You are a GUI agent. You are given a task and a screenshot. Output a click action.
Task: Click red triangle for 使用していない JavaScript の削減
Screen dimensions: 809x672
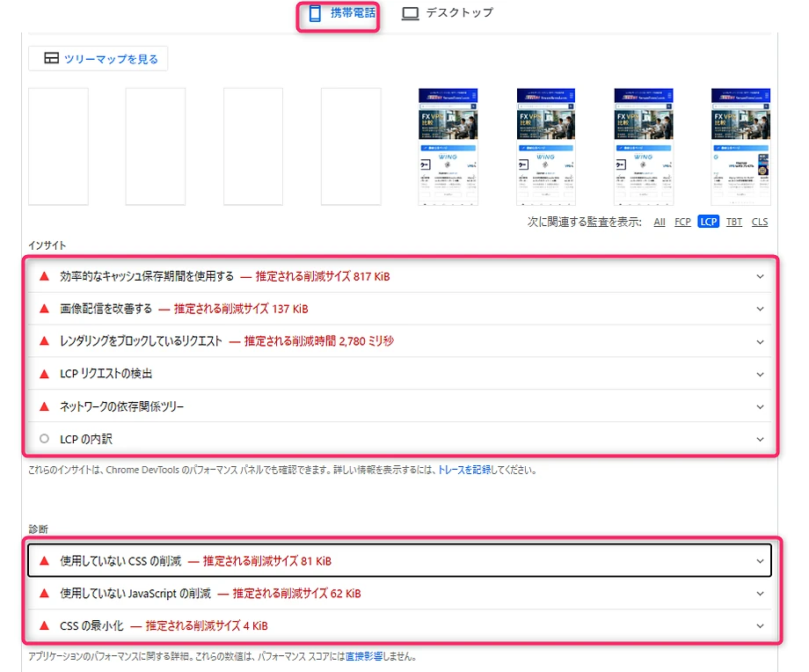point(44,593)
